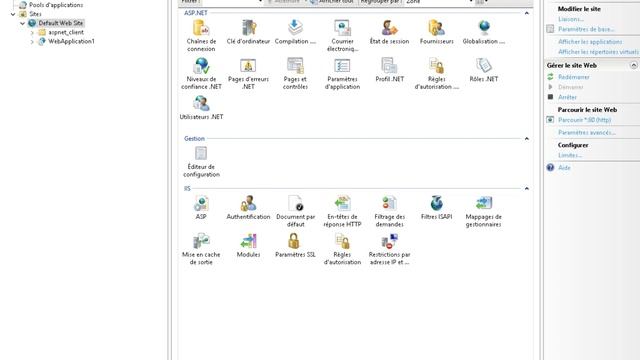Open Paramètres SSL feature
640x360 pixels.
tap(295, 245)
